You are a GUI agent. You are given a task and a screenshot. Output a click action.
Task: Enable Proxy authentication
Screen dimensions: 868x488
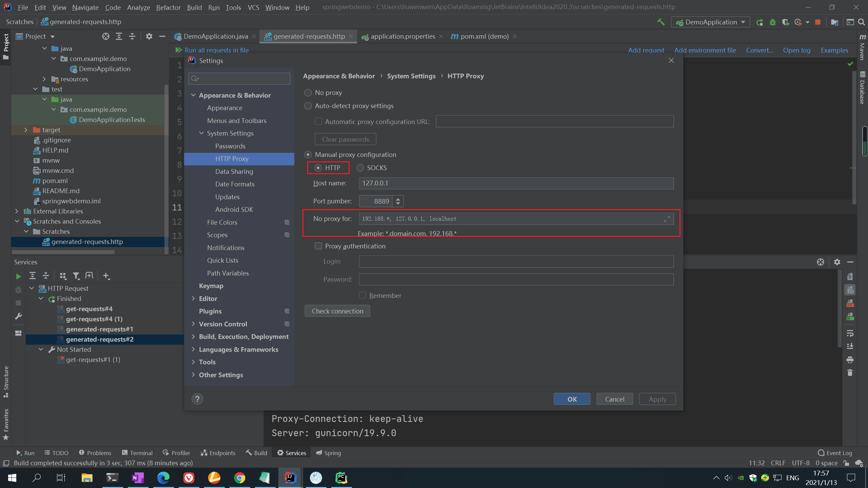(318, 246)
